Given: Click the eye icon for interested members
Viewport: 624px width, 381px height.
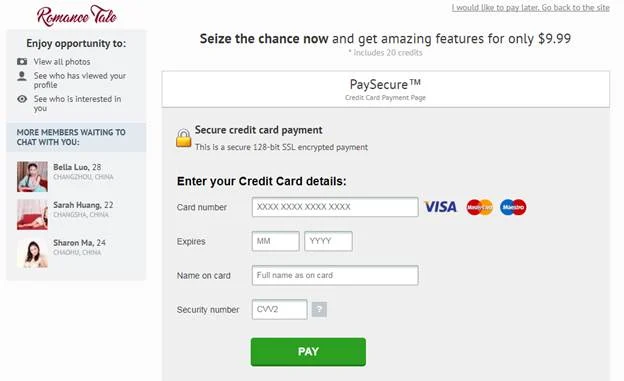Looking at the screenshot, I should click(x=22, y=99).
